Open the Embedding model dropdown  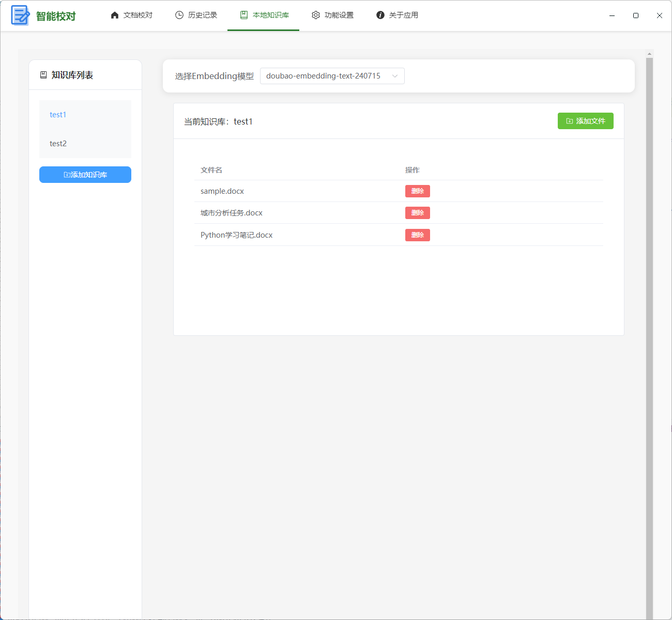click(332, 76)
